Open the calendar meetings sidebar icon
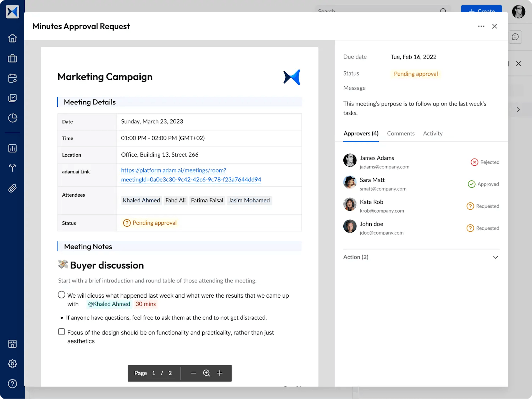 point(12,78)
